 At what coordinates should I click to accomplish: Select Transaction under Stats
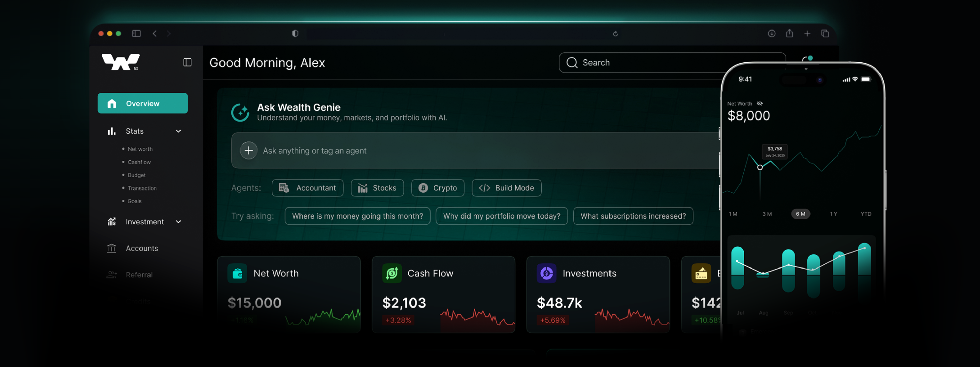142,188
